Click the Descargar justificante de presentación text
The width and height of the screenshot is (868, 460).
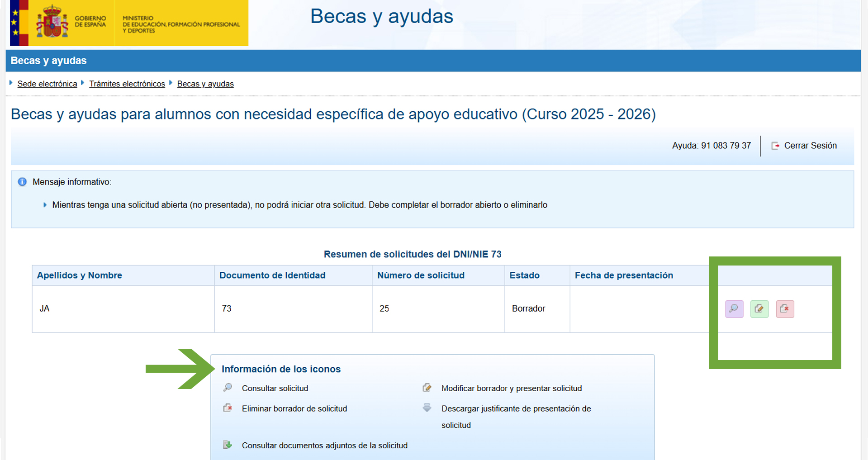(516, 417)
